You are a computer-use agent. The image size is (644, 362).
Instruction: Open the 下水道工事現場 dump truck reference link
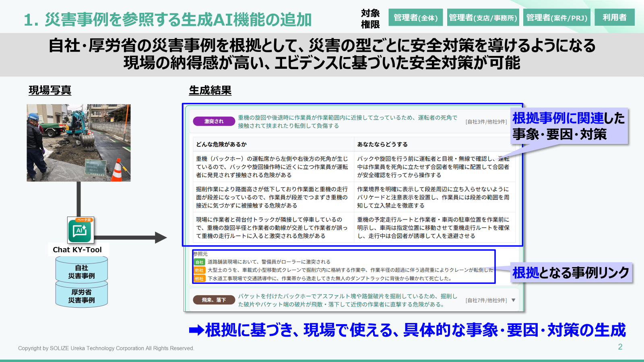(x=329, y=278)
